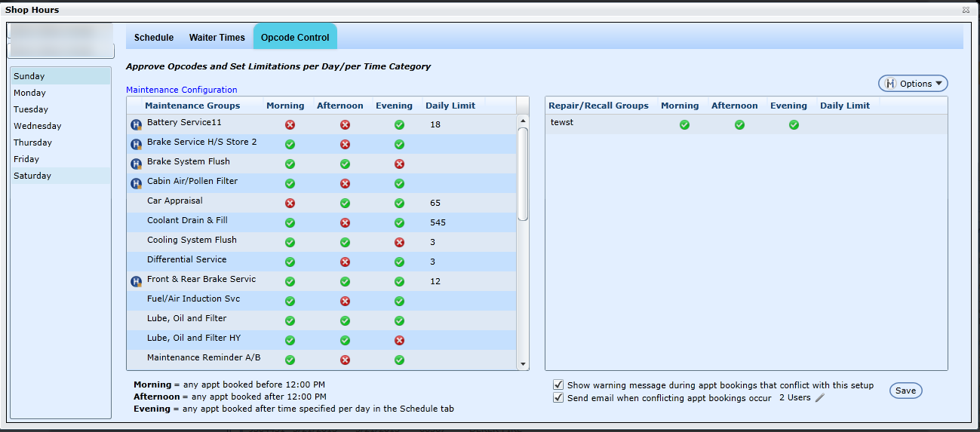Screen dimensions: 980x432
Task: Toggle Car Appraisal Morning red X icon
Action: point(290,204)
